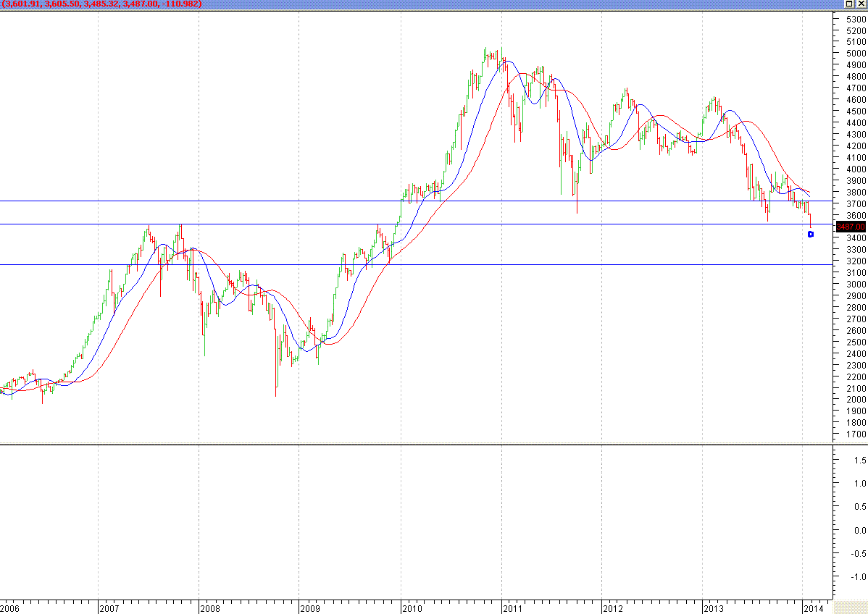This screenshot has height=614, width=868.
Task: Select the blue square marker below the last bar
Action: tap(811, 235)
